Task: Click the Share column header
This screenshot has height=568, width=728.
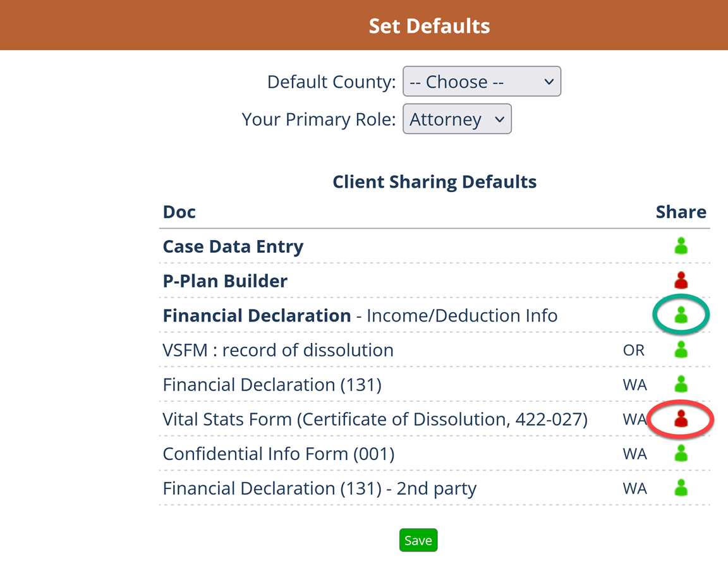Action: (x=681, y=212)
